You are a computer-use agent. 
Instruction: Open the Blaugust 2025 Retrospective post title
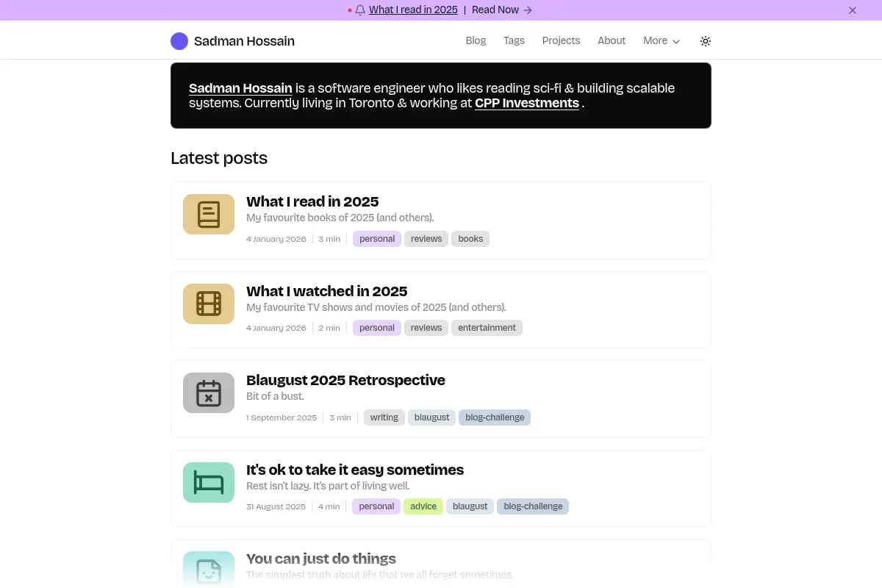point(345,380)
